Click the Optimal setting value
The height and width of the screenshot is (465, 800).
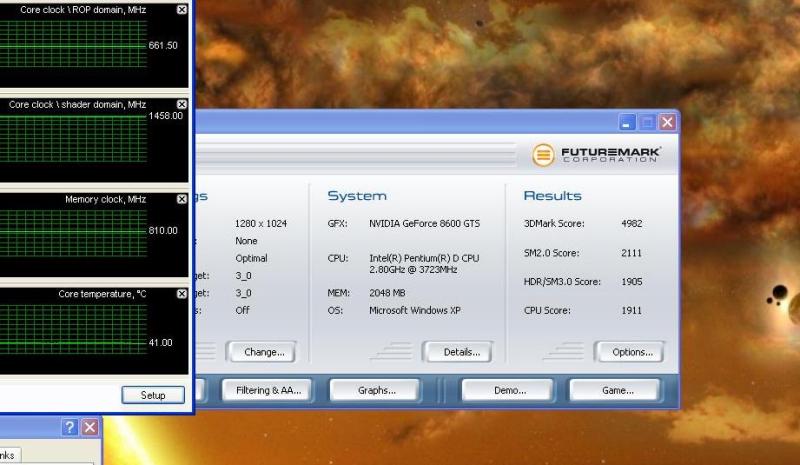[251, 258]
